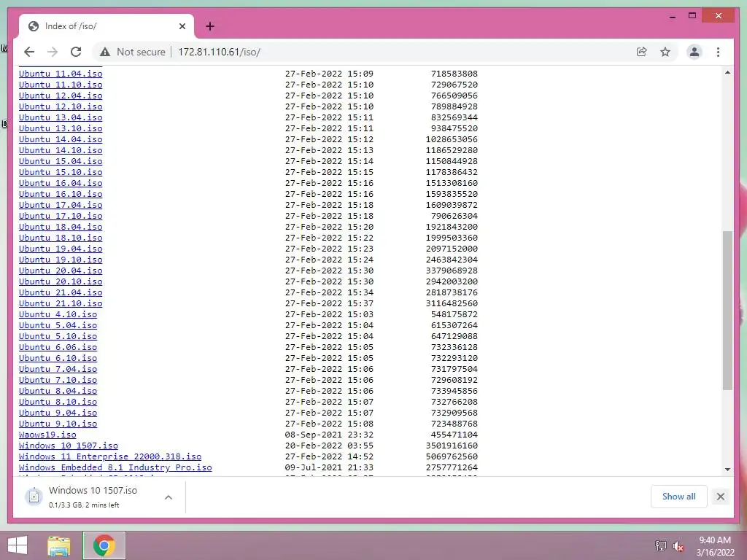Select the Ubuntu 17.04.iso link
This screenshot has width=747, height=560.
coord(61,205)
